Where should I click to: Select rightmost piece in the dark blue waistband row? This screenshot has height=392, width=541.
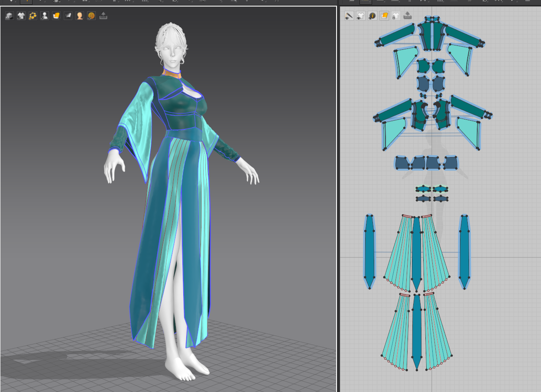point(451,163)
